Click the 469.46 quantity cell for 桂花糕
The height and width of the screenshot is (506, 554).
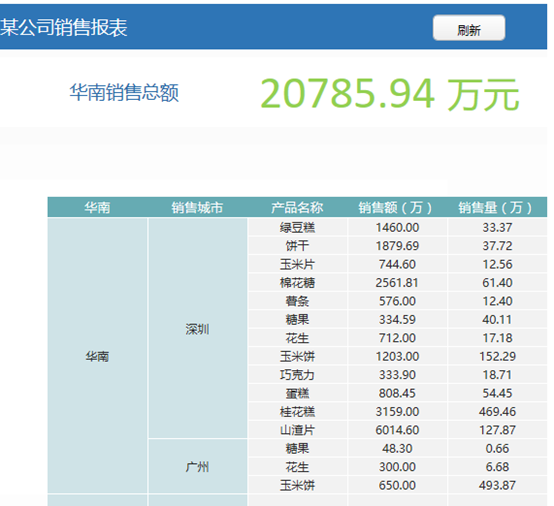497,411
